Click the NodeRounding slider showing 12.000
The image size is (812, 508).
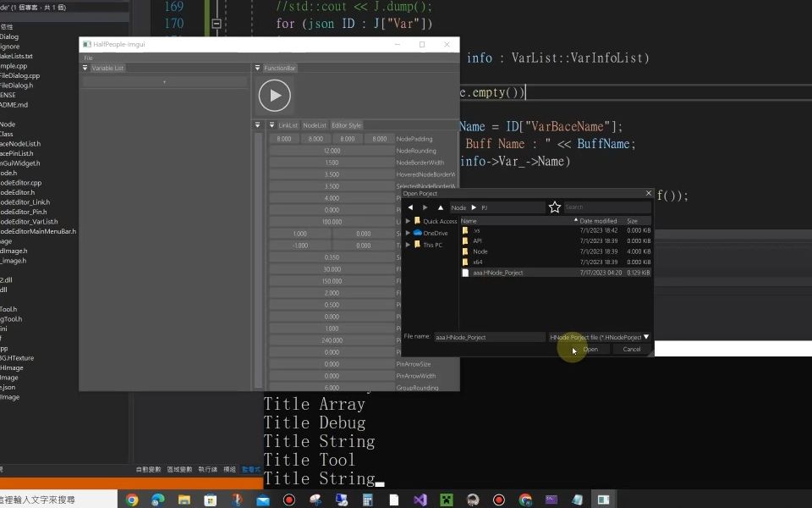332,151
